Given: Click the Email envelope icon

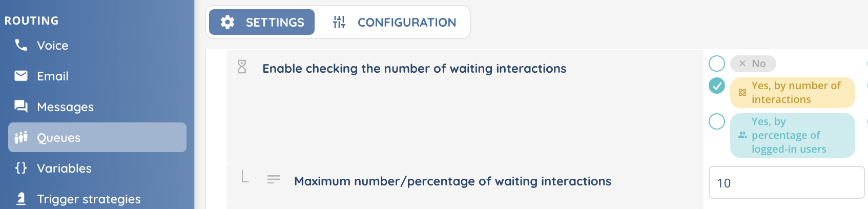Looking at the screenshot, I should [21, 76].
